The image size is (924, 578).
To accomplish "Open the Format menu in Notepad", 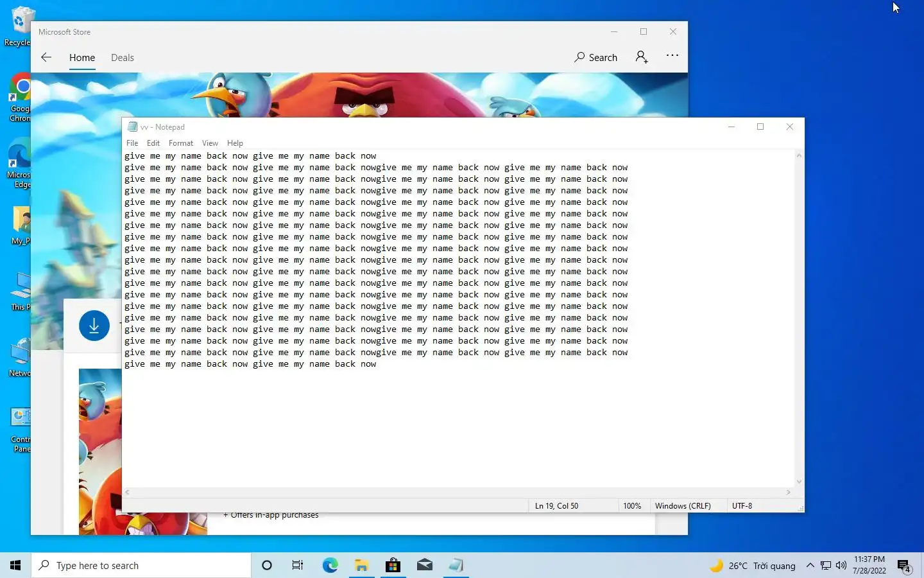I will pos(181,143).
